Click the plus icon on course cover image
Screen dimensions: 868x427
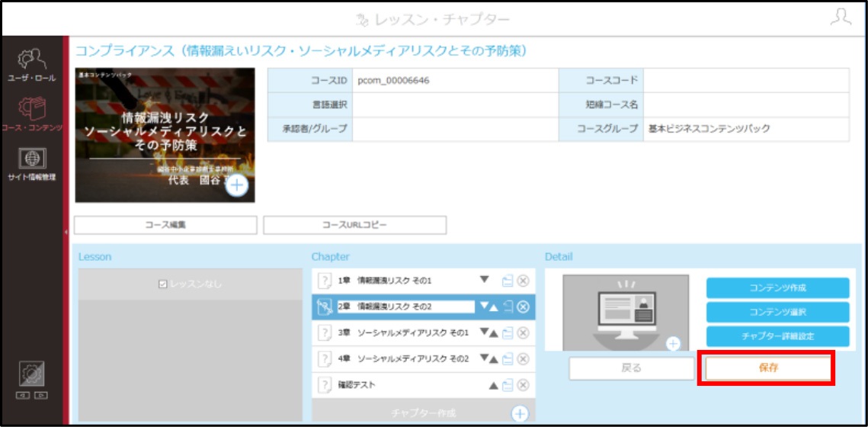237,185
